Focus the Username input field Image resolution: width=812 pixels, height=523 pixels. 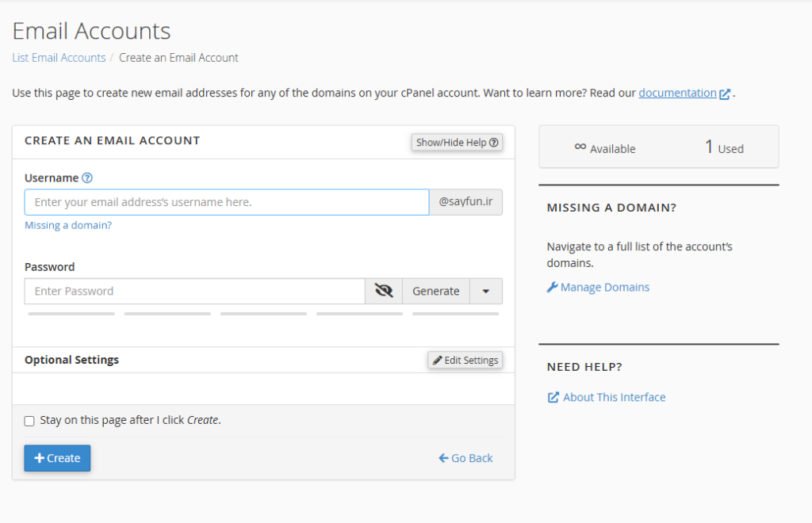(x=227, y=202)
